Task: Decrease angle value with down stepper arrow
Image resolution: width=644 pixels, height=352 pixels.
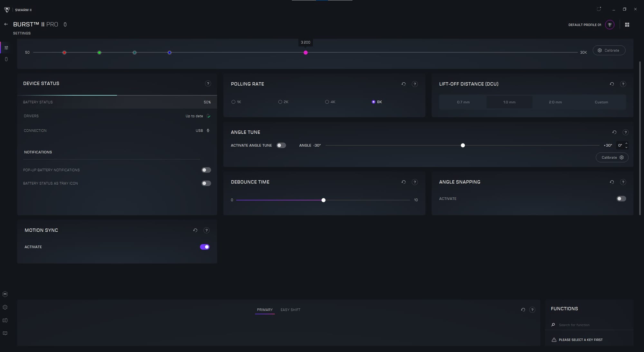Action: 626,147
